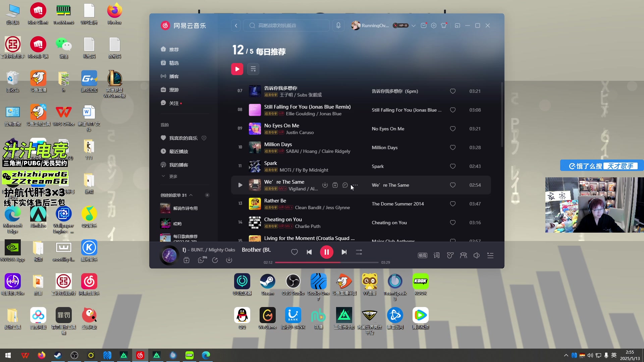Click the search input field

[286, 25]
